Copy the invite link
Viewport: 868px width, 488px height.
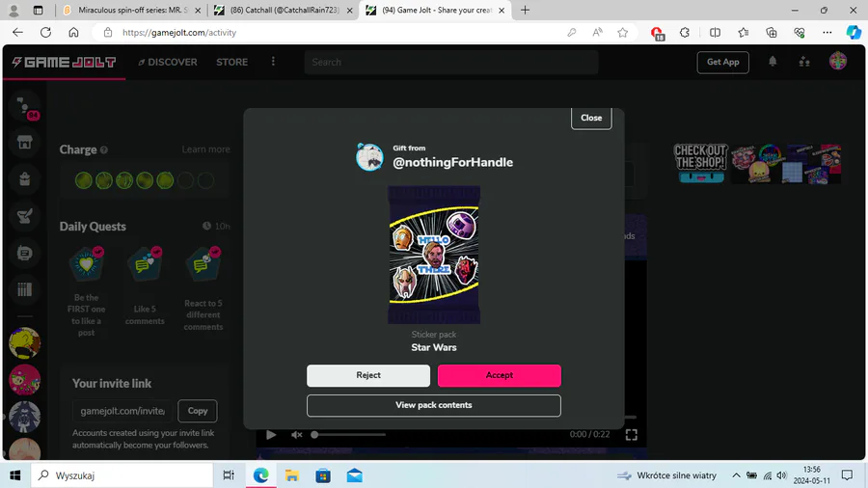click(x=198, y=411)
